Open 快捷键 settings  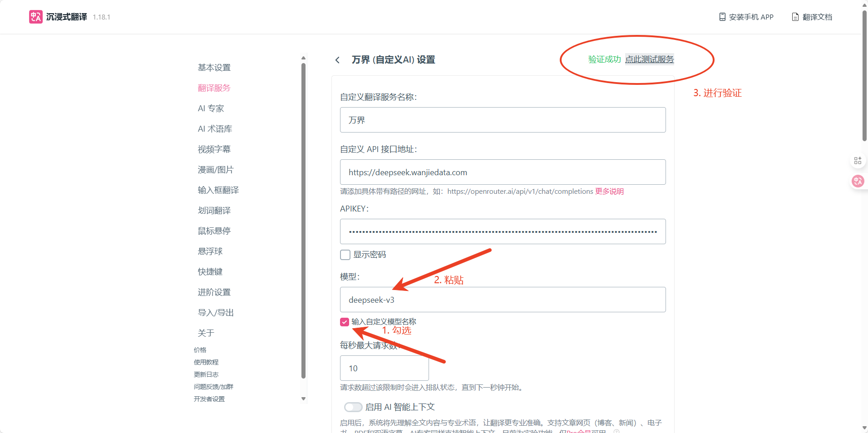(x=210, y=271)
